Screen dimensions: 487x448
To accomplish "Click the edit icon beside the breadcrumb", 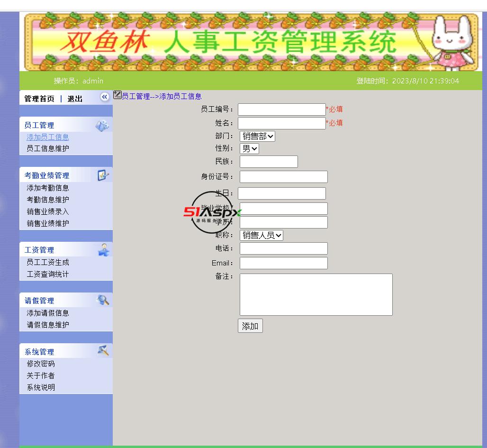I will click(x=117, y=95).
